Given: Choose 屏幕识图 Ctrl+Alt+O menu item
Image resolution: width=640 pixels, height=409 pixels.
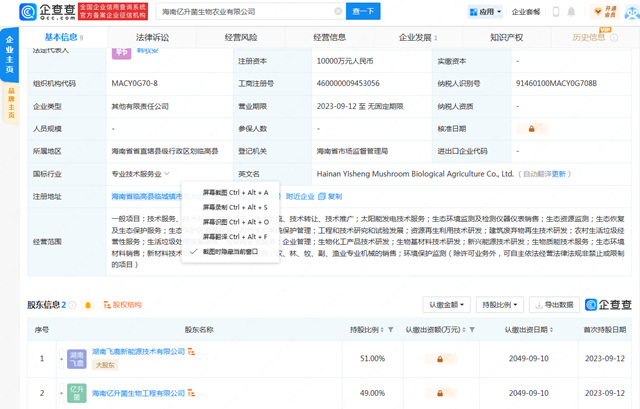Looking at the screenshot, I should 231,222.
